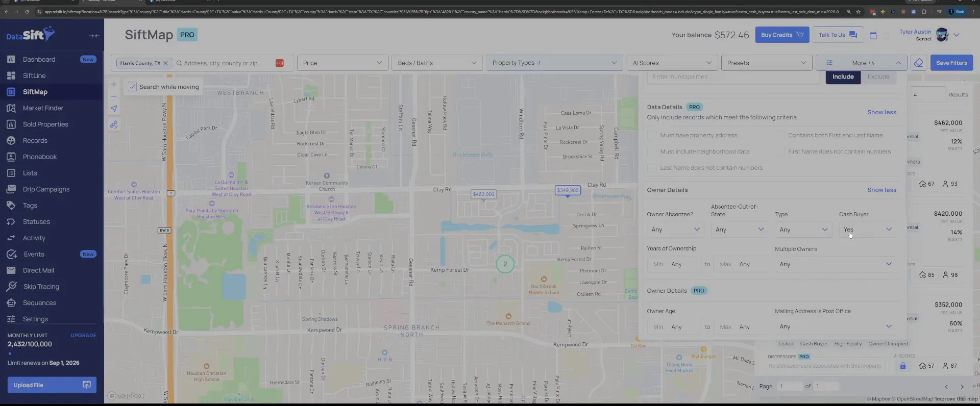Open the Dashboard icon in the sidebar
The height and width of the screenshot is (406, 980).
click(11, 59)
